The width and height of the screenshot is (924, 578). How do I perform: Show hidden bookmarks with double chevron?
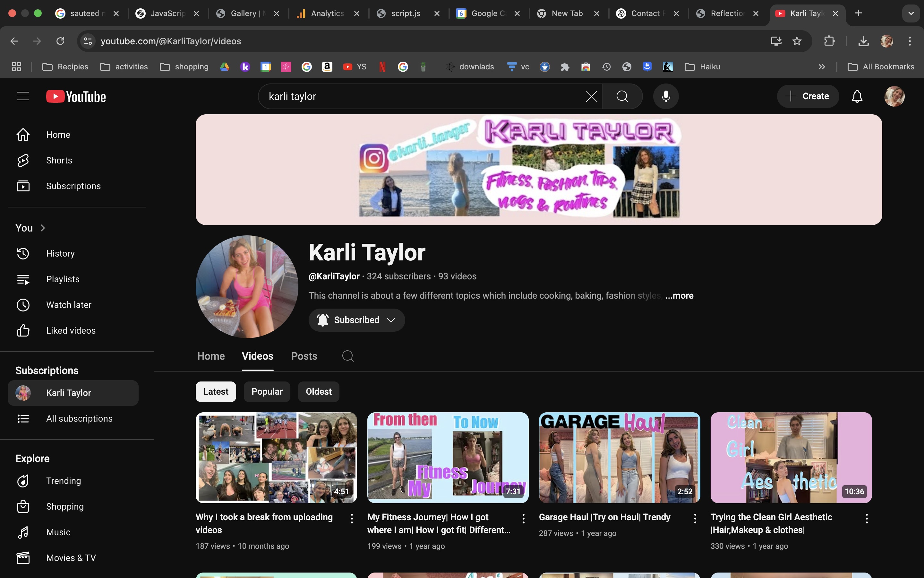click(x=822, y=66)
